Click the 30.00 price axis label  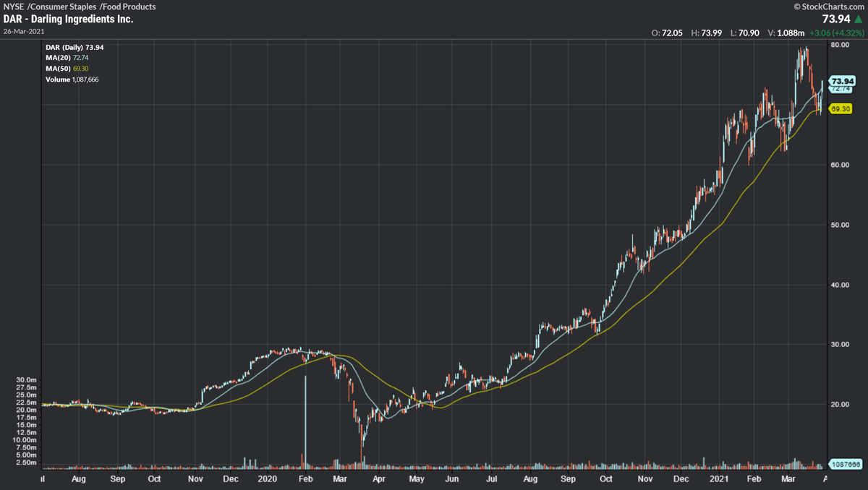[840, 345]
